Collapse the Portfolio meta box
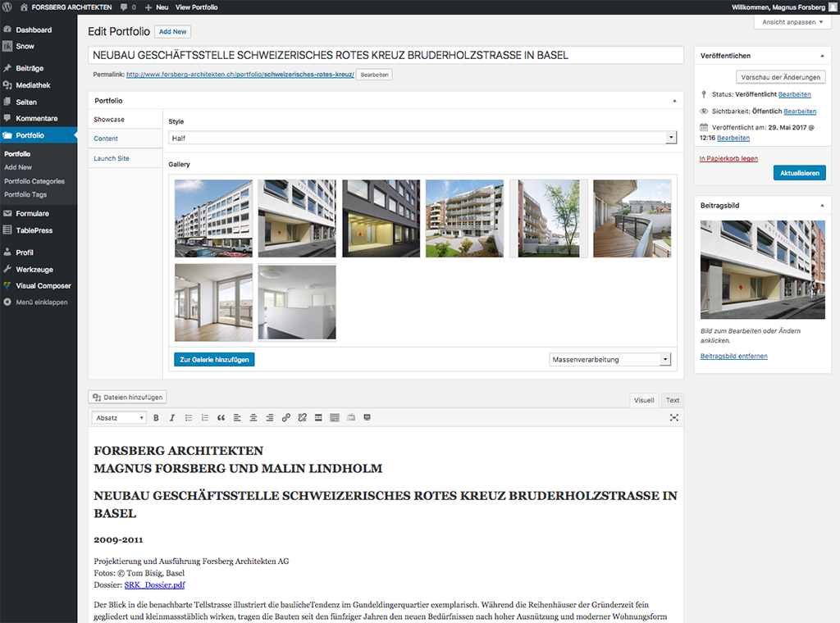Viewport: 840px width, 623px height. (674, 101)
